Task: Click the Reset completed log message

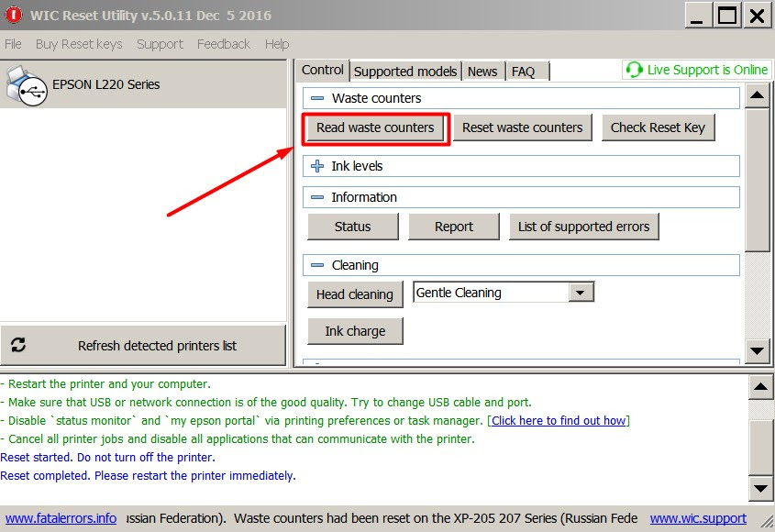Action: tap(148, 476)
